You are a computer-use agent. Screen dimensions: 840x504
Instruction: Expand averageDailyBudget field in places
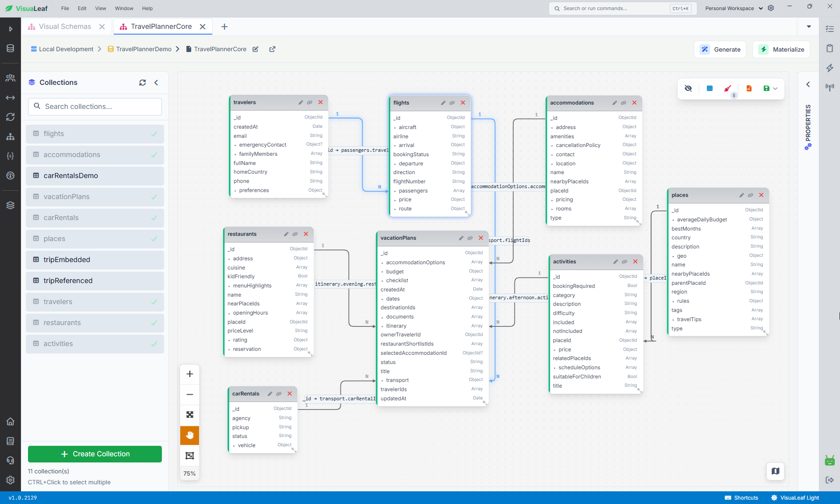(x=673, y=220)
